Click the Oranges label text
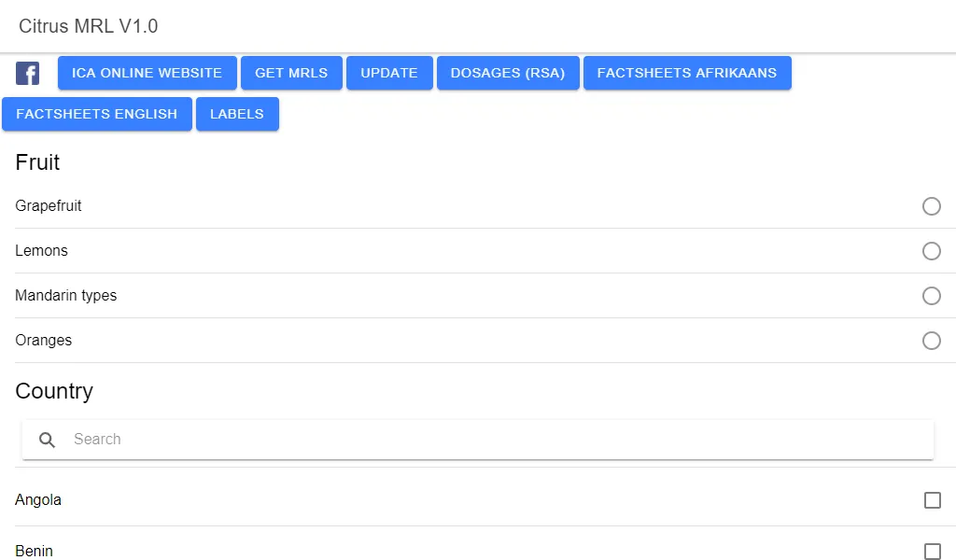956x560 pixels. click(x=43, y=340)
